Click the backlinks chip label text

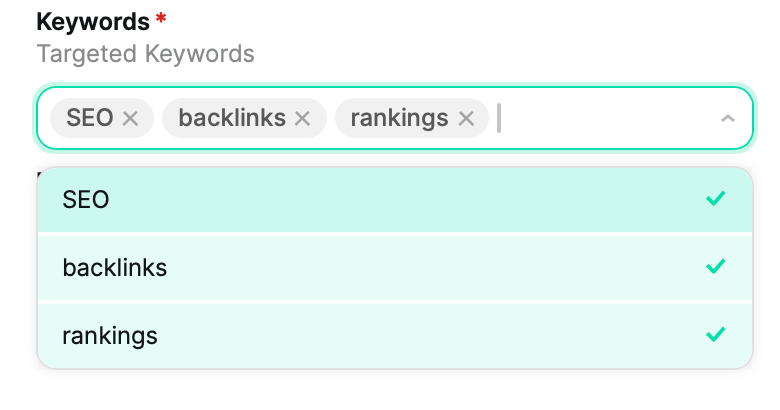pyautogui.click(x=231, y=119)
